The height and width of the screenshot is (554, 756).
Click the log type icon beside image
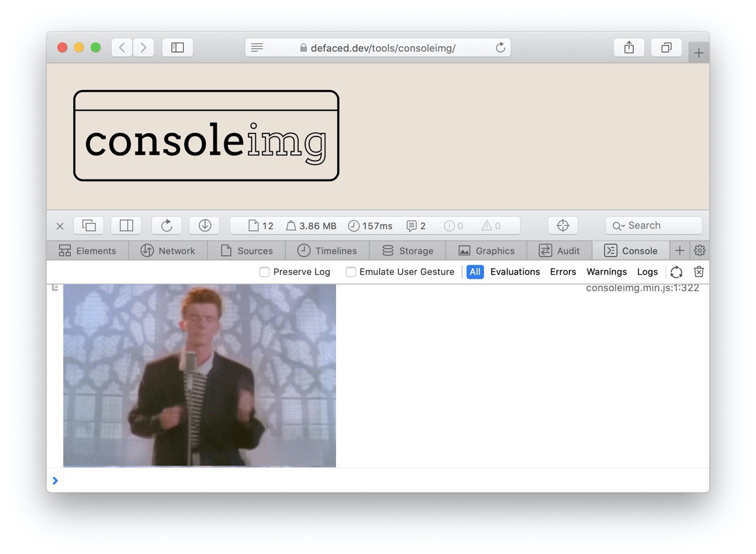tap(55, 287)
